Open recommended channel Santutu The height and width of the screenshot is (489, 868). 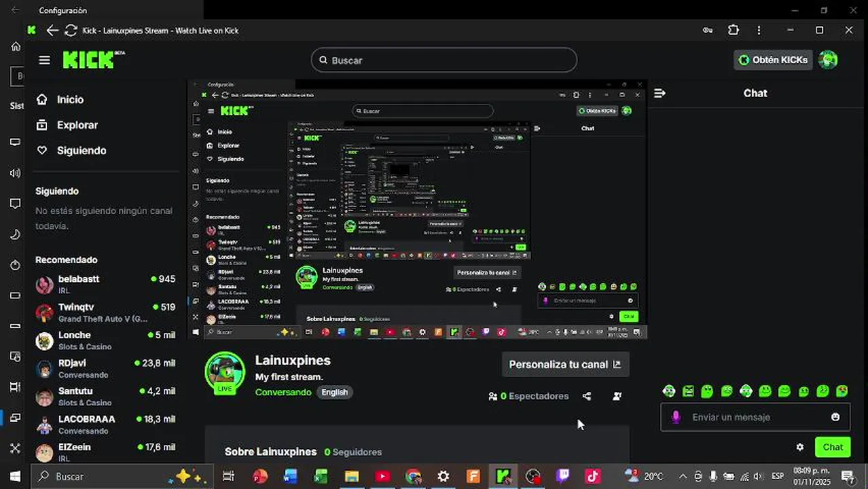(105, 396)
